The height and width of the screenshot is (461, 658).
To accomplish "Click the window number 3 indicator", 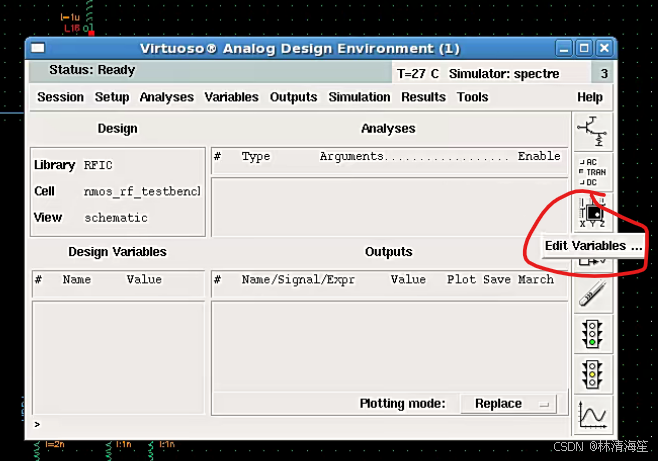I will point(604,74).
